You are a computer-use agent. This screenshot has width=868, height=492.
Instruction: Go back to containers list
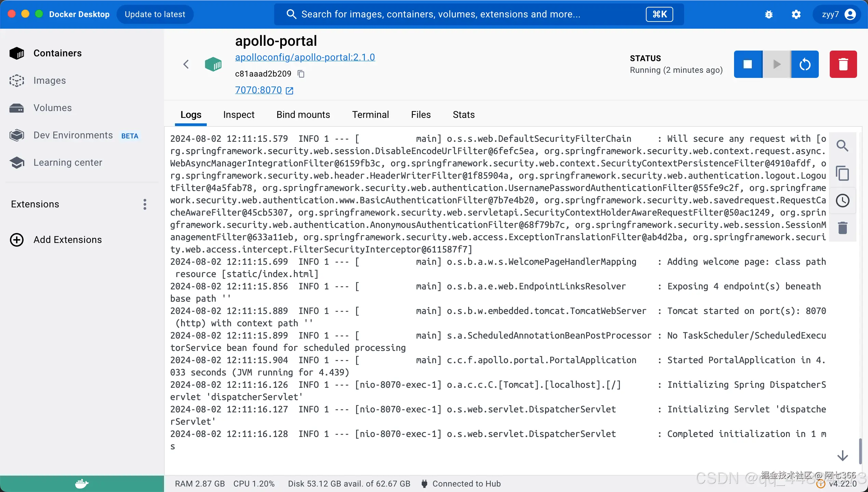pos(186,64)
